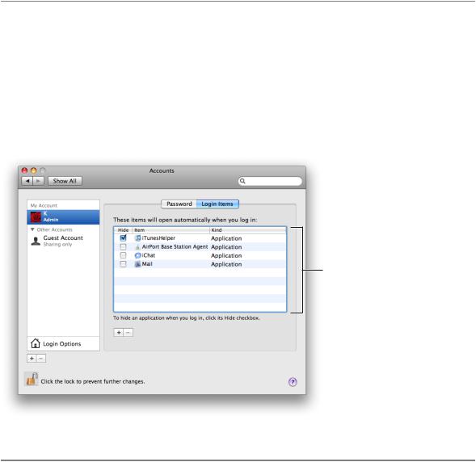Click the iTunesHelper app icon
The image size is (476, 462).
138,238
